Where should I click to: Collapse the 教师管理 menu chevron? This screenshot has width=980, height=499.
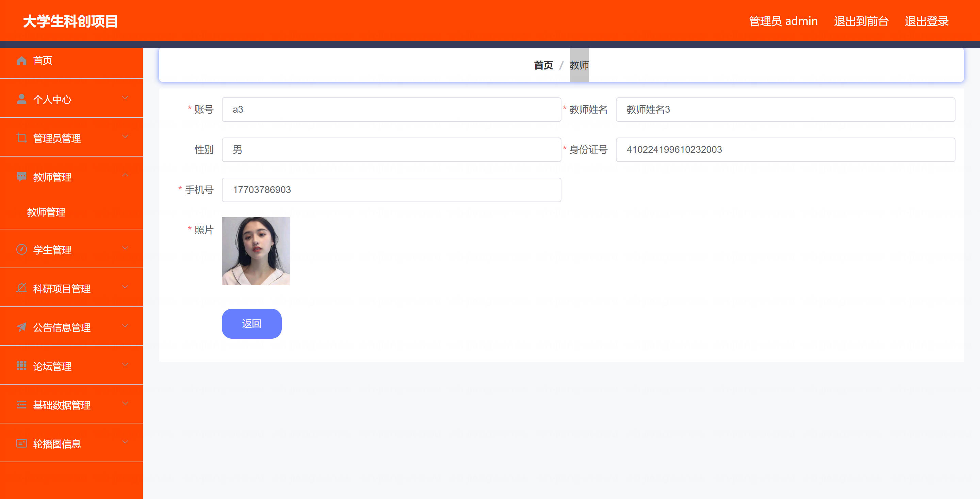coord(125,176)
